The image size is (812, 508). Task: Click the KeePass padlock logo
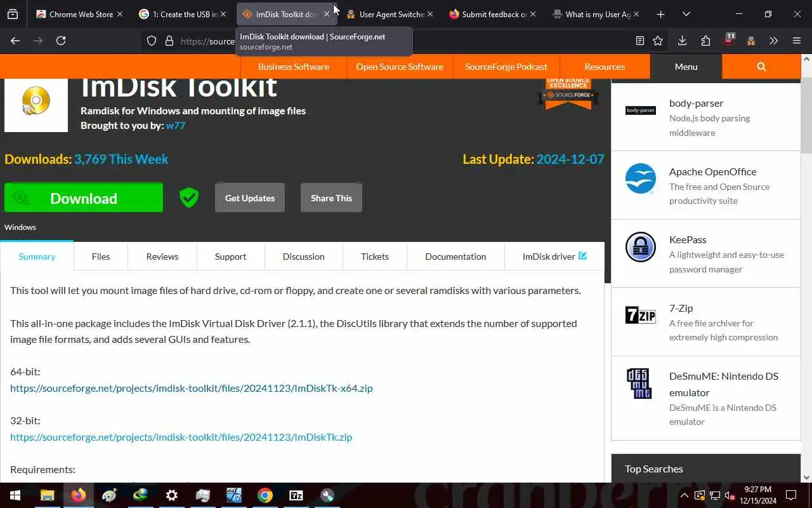pyautogui.click(x=640, y=247)
